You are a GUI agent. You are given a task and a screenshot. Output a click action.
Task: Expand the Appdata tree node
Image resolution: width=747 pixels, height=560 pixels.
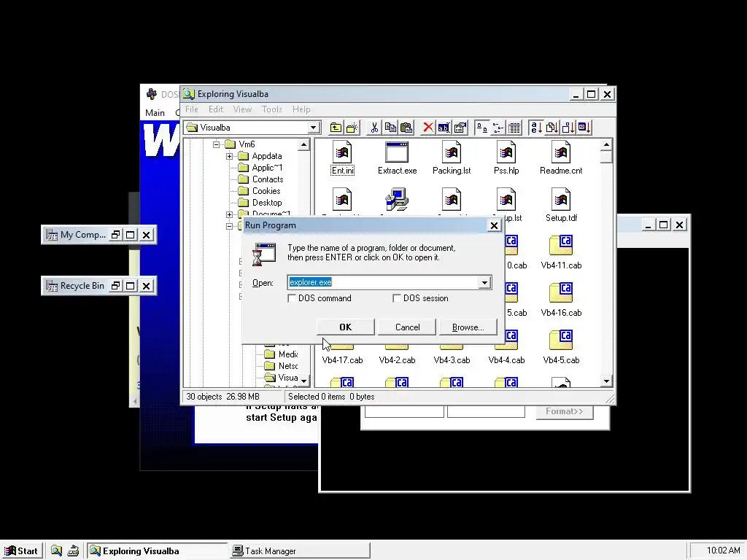229,156
